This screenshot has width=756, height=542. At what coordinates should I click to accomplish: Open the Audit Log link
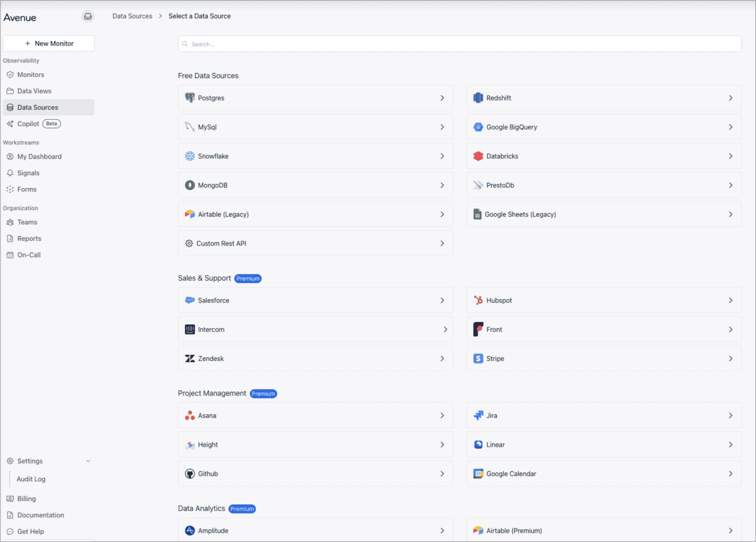pyautogui.click(x=31, y=479)
